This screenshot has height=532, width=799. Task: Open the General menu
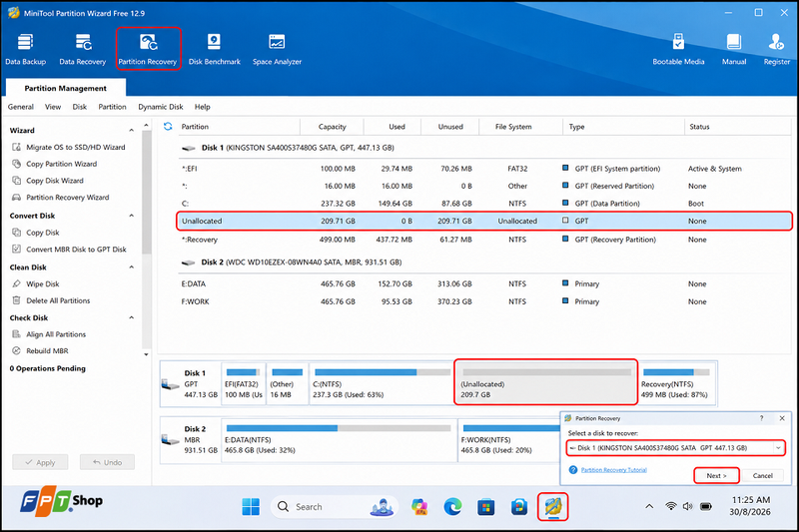[x=21, y=107]
